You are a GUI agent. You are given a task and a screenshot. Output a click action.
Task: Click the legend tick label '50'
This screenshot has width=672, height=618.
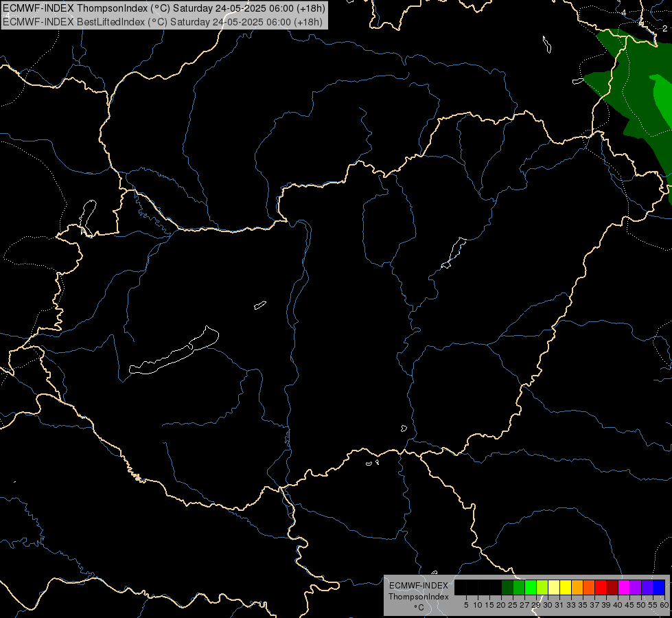(641, 605)
